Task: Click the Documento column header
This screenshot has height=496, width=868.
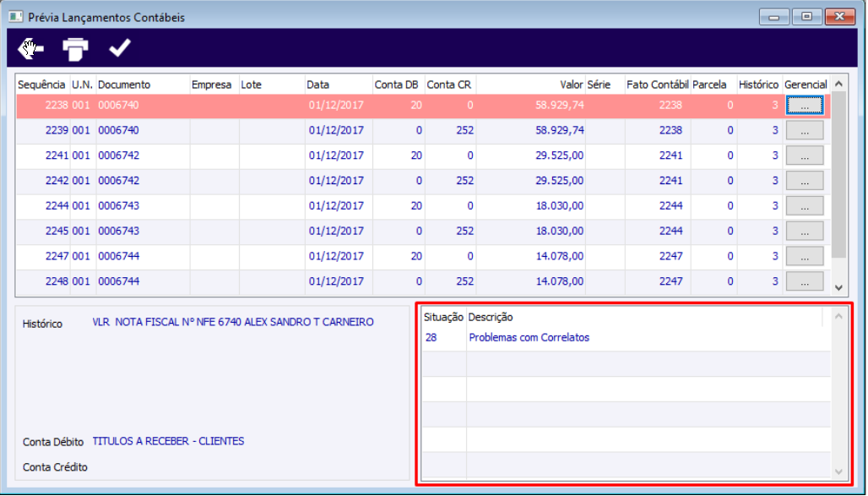Action: click(x=143, y=84)
